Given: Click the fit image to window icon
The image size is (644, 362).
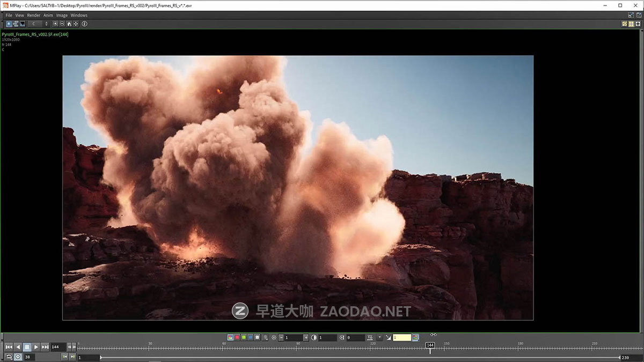Looking at the screenshot, I should 76,24.
